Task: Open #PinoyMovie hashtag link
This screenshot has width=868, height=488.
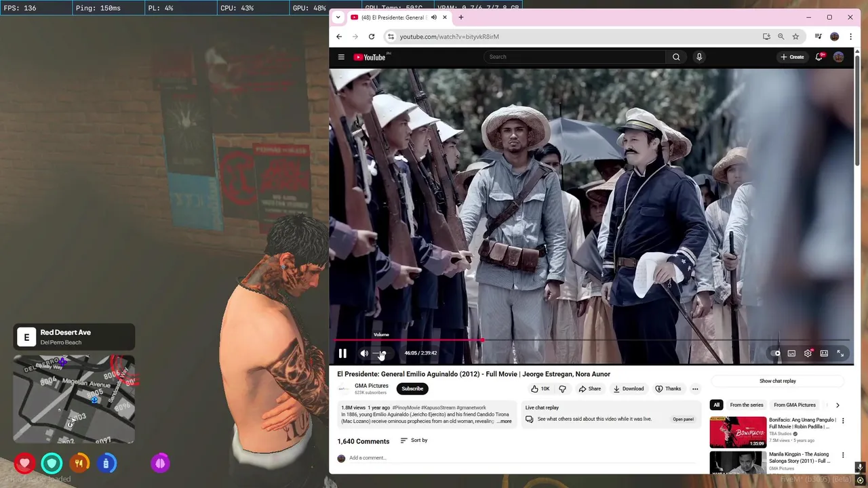Action: (406, 408)
